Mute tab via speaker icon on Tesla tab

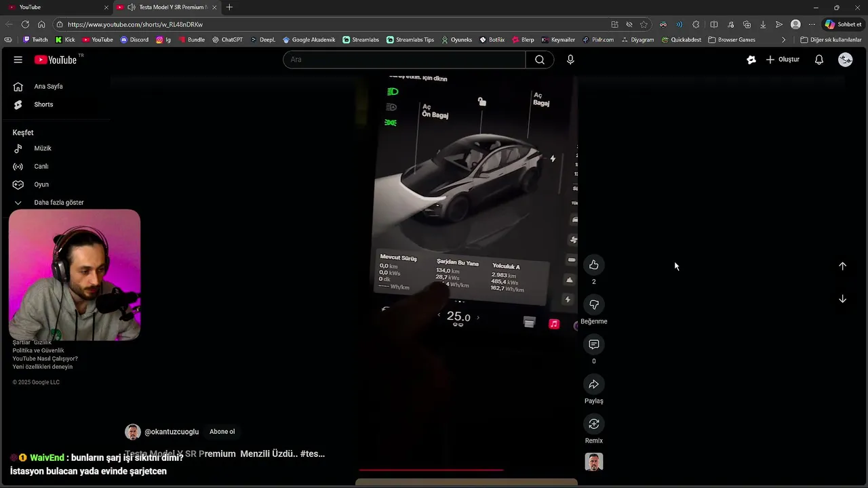[131, 7]
